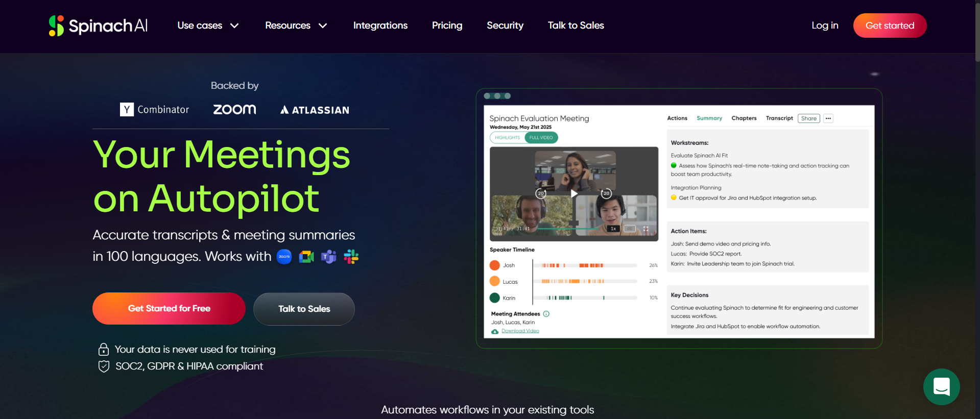Click "Karin: Invite Leadership team" action item
980x419 pixels.
tap(733, 264)
